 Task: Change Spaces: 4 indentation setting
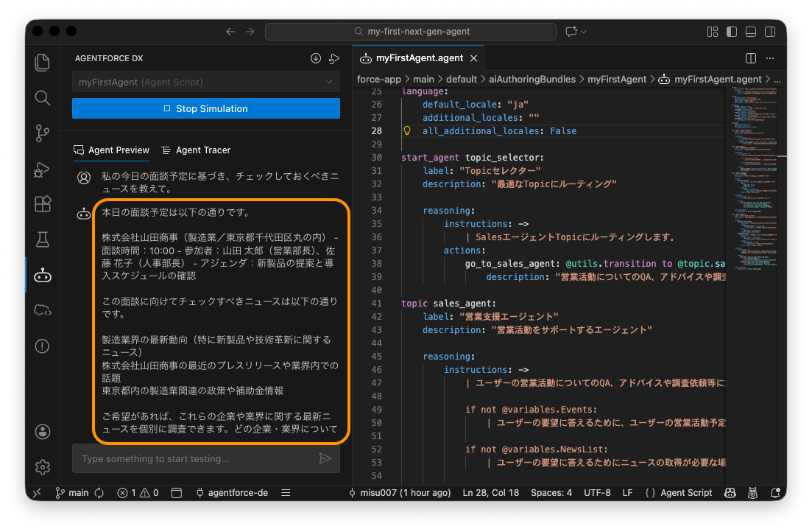coord(551,493)
